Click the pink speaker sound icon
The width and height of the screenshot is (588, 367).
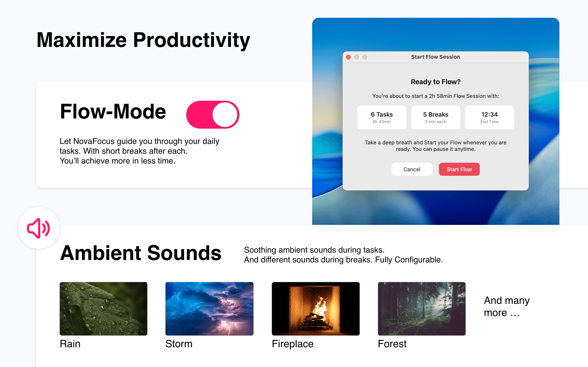pyautogui.click(x=38, y=228)
